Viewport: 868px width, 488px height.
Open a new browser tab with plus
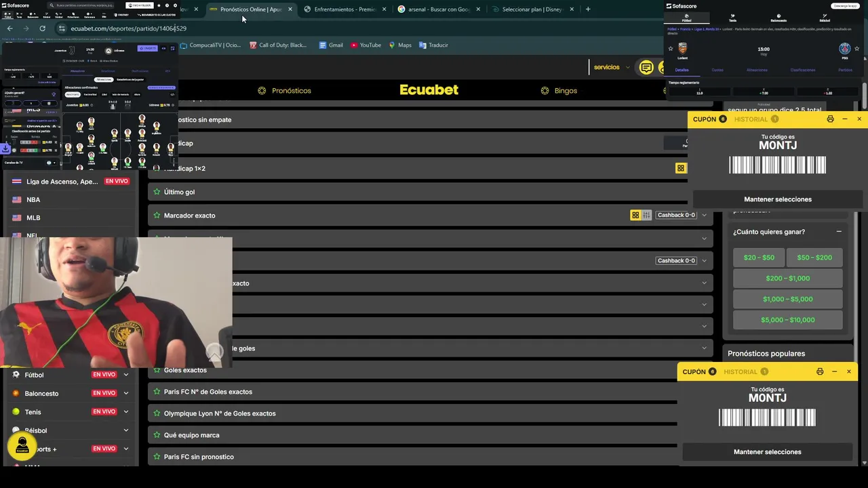coord(588,9)
